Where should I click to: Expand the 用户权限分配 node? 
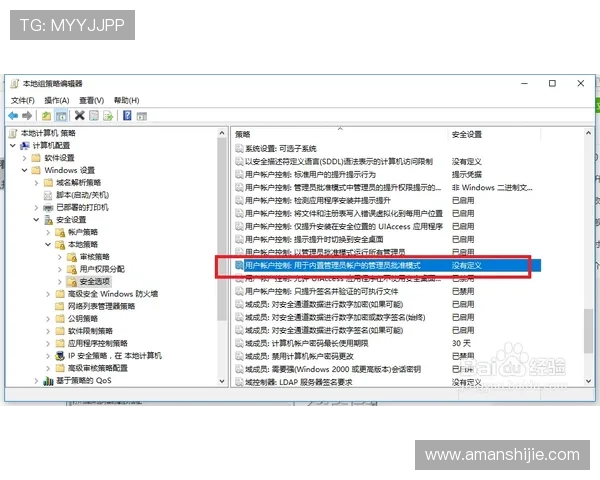[60, 269]
